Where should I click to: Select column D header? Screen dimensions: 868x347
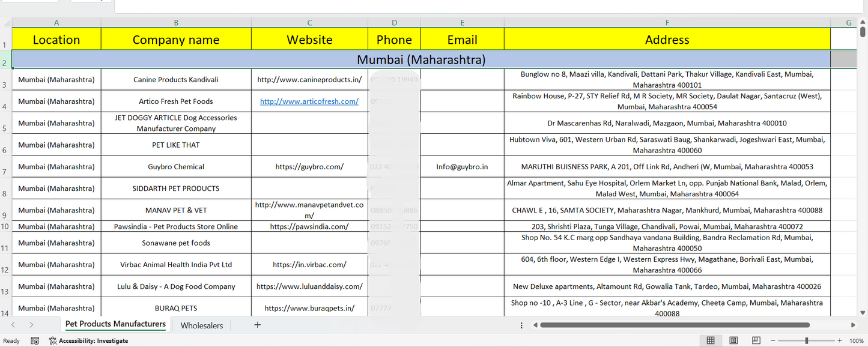[x=394, y=23]
